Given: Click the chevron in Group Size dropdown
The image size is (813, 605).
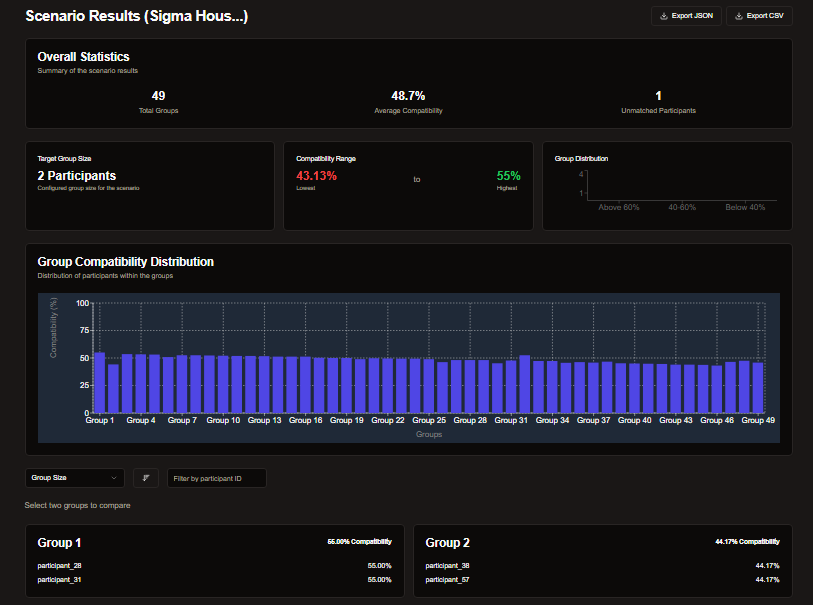Looking at the screenshot, I should 113,479.
